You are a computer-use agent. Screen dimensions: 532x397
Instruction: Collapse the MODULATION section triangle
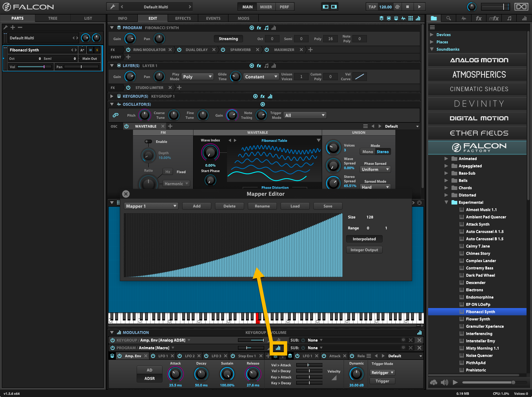point(112,332)
